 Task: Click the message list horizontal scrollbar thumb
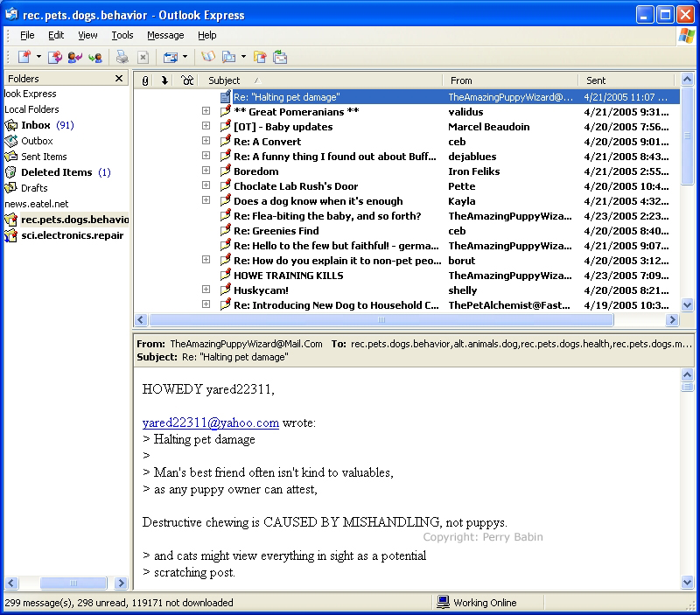pyautogui.click(x=381, y=319)
